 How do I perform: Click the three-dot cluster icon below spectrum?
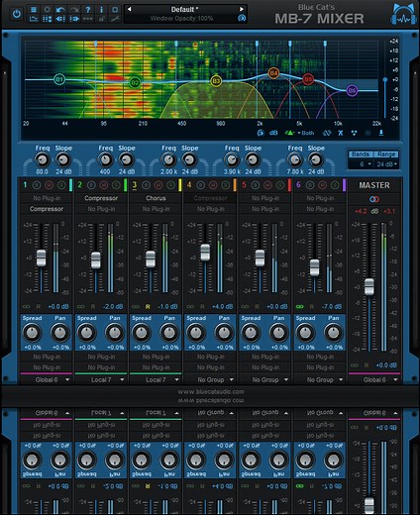pyautogui.click(x=354, y=133)
